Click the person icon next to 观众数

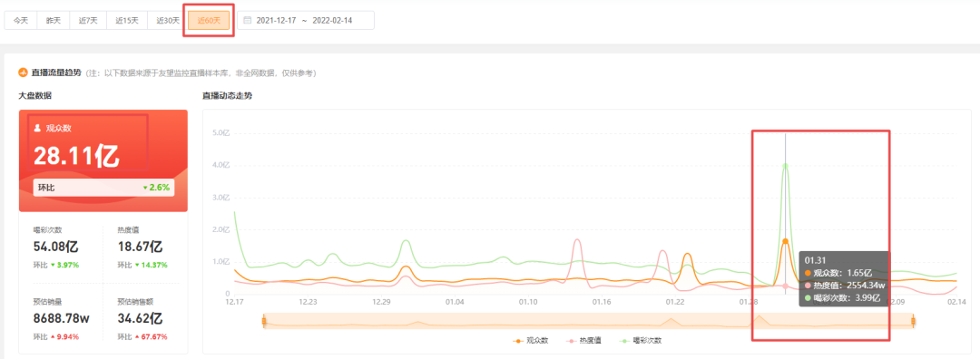coord(37,128)
